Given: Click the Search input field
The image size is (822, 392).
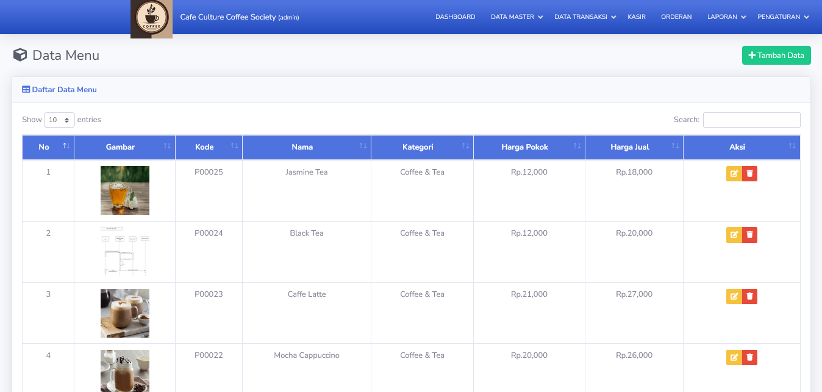Looking at the screenshot, I should coord(752,120).
